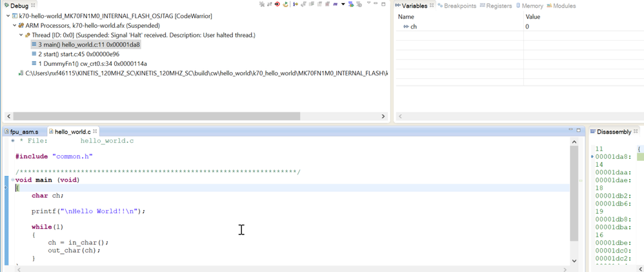The height and width of the screenshot is (272, 644).
Task: Click the grayed icon left of the red circle
Action: 270,4
